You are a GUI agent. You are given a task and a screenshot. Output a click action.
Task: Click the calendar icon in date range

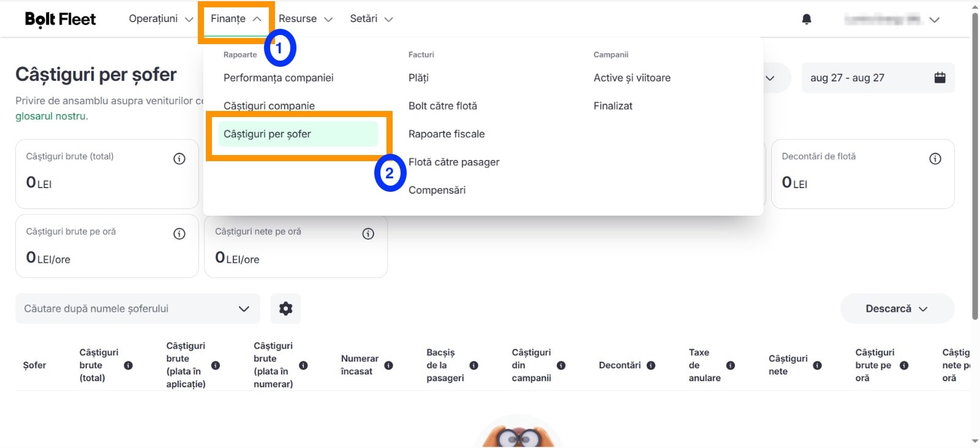click(940, 78)
